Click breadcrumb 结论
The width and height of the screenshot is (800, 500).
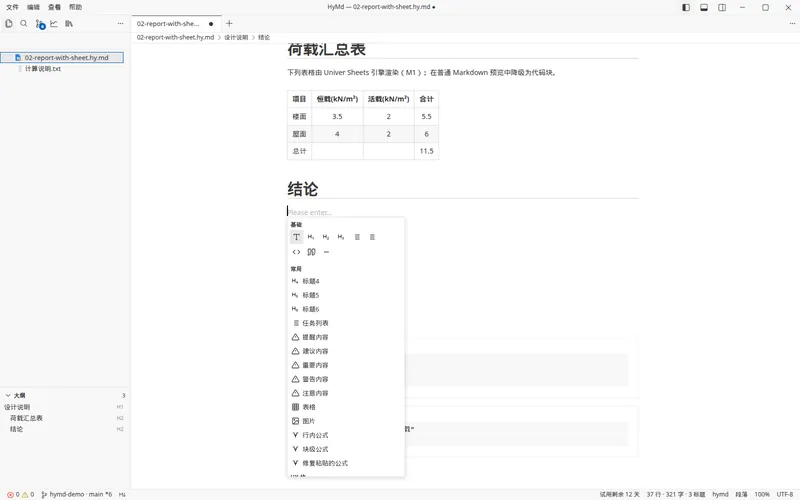[264, 37]
